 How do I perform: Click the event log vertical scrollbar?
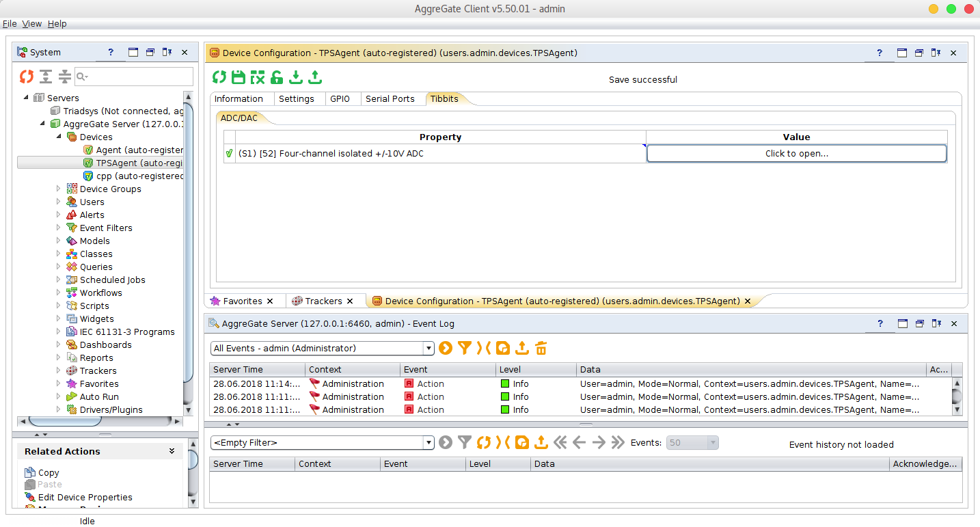957,396
